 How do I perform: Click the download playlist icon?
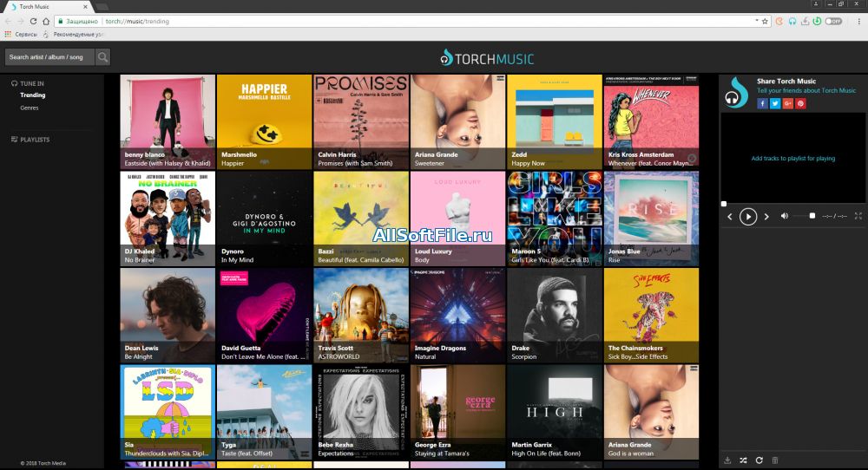click(x=727, y=460)
